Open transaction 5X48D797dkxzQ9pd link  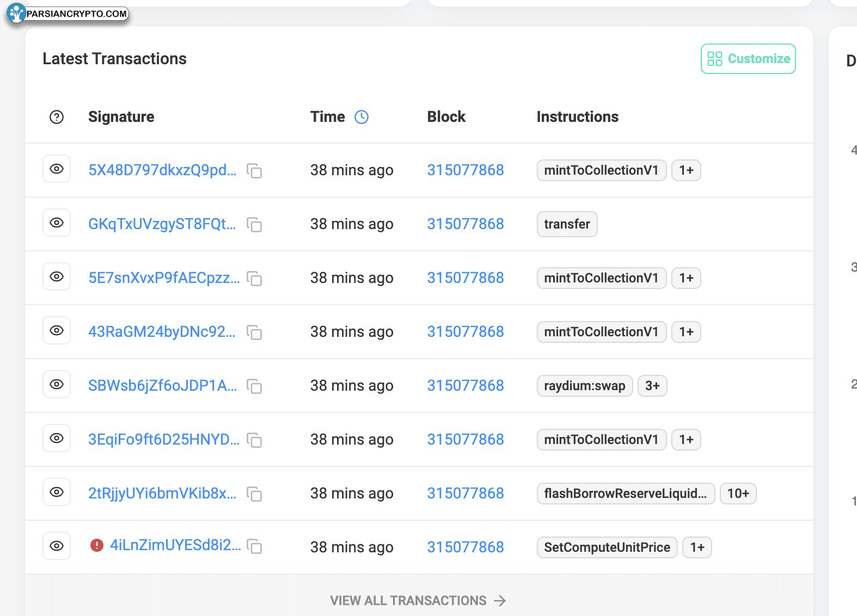tap(162, 170)
